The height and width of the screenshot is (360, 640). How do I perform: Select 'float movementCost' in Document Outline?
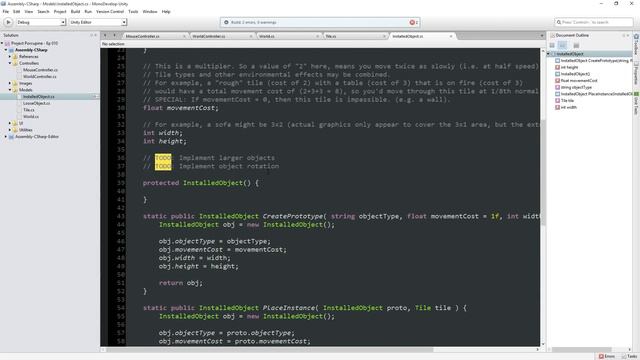pyautogui.click(x=579, y=81)
